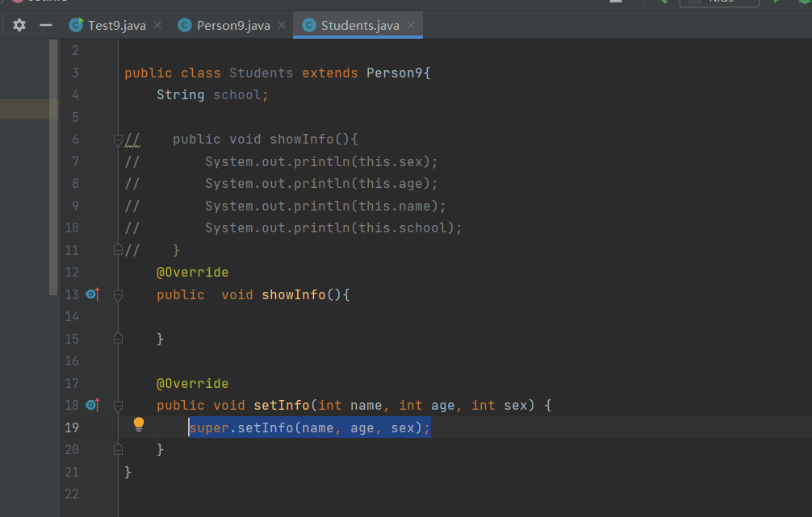This screenshot has height=517, width=812.
Task: Click the hide panel minus icon
Action: click(46, 25)
